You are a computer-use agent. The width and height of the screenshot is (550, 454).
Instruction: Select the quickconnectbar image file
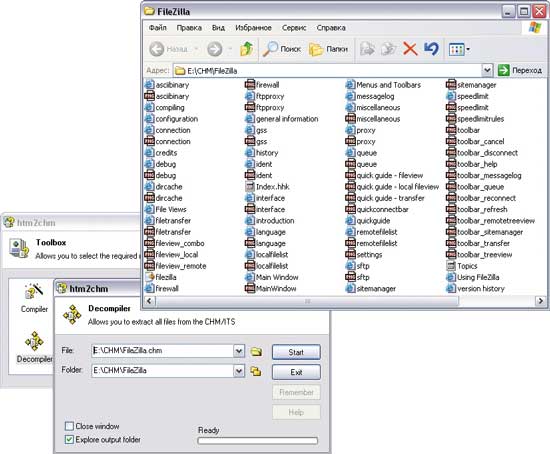point(377,209)
